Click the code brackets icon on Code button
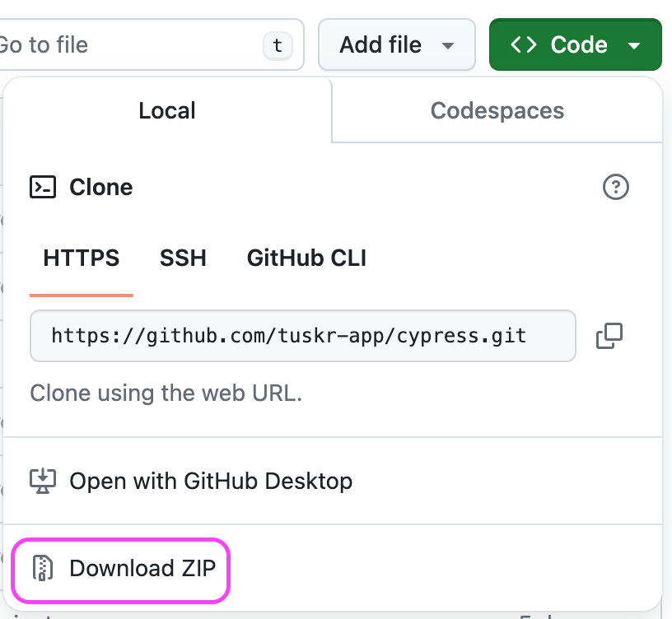The width and height of the screenshot is (672, 619). click(523, 44)
